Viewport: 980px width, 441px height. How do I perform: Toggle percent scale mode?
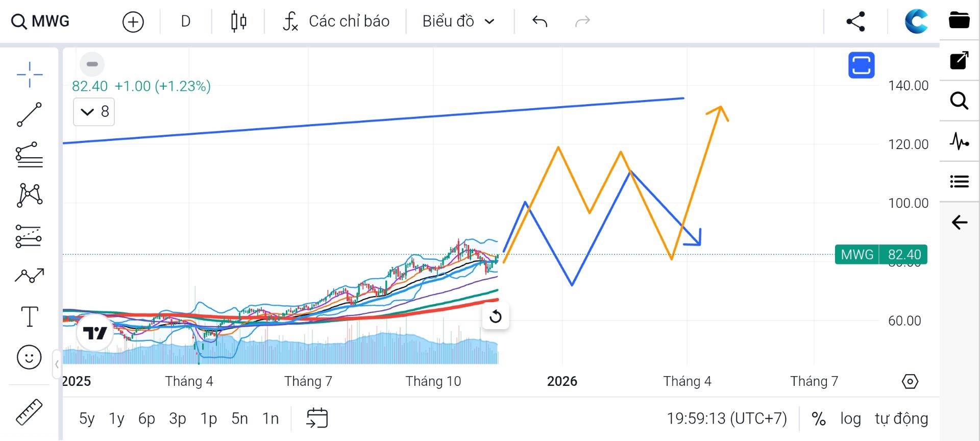[x=819, y=419]
